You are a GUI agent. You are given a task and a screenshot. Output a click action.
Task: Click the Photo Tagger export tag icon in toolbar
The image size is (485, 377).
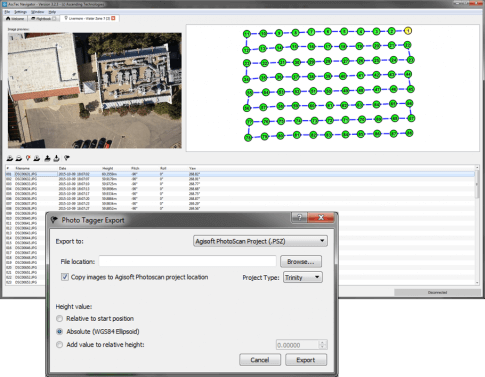67,158
